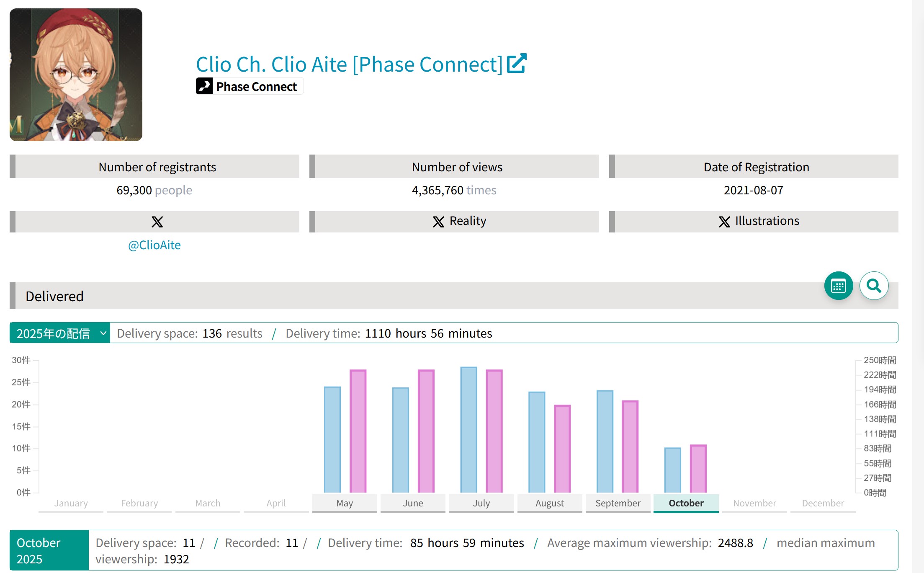Click the X icon next to Illustrations
The width and height of the screenshot is (924, 573).
(x=724, y=222)
